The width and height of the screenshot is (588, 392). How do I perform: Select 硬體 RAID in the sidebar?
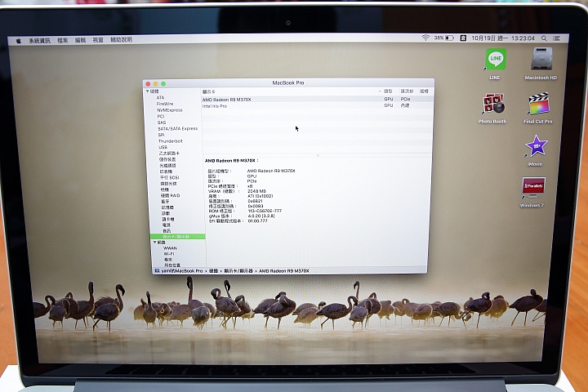pyautogui.click(x=170, y=195)
